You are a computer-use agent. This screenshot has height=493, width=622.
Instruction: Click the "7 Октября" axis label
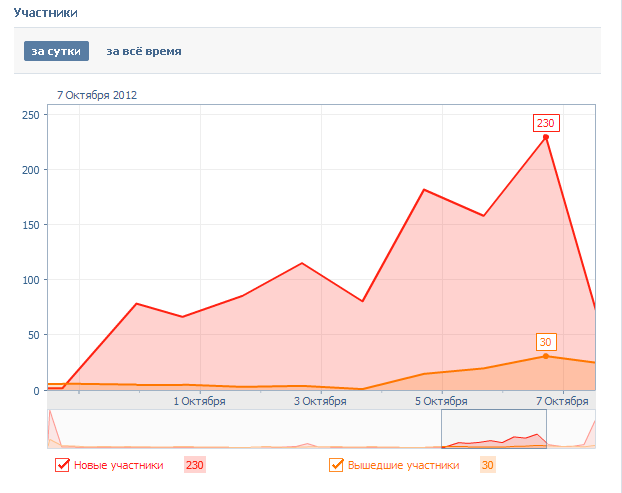pyautogui.click(x=562, y=401)
